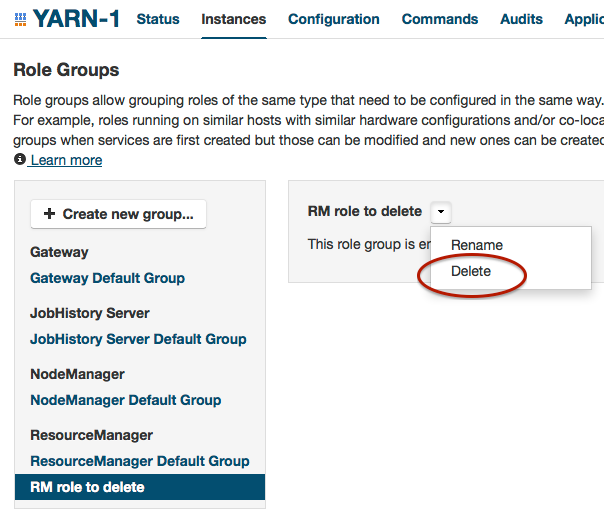Select Gateway Default Group
This screenshot has width=604, height=526.
coord(107,278)
